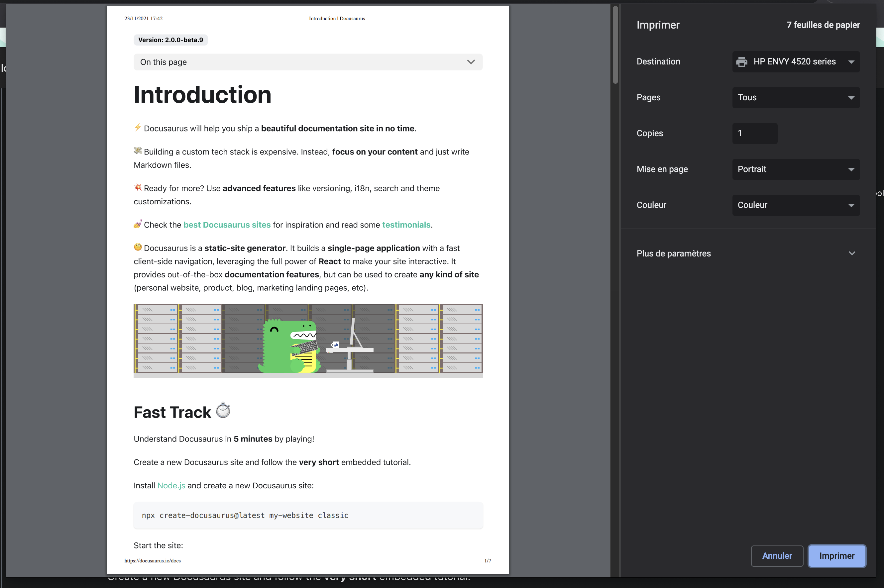Click the stopwatch emoji beside Fast Track
884x588 pixels.
[223, 410]
